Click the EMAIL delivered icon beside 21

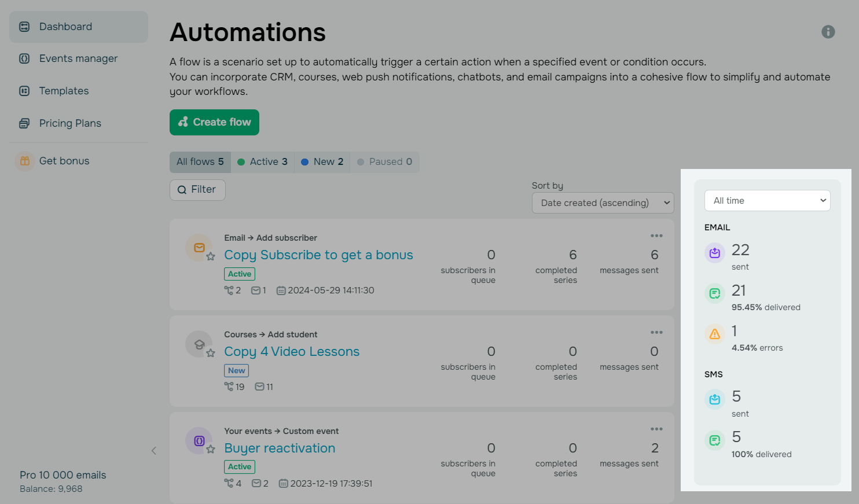click(x=715, y=293)
